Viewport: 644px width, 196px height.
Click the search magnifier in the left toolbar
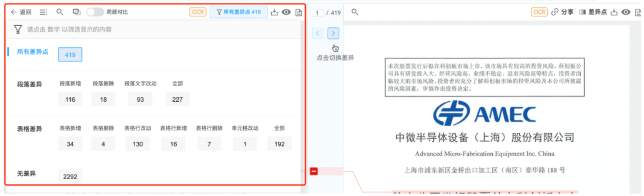(60, 12)
